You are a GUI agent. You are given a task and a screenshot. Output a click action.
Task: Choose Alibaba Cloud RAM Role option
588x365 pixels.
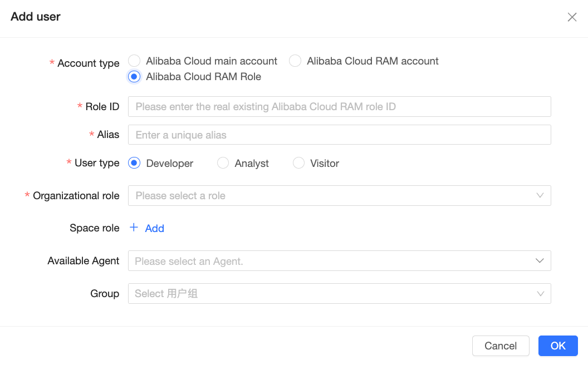(x=134, y=76)
